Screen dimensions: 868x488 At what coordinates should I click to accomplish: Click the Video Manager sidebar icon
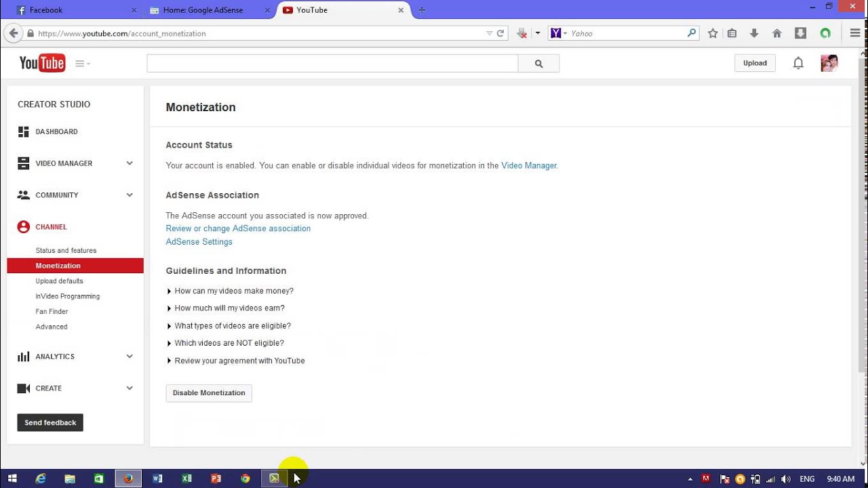point(24,163)
